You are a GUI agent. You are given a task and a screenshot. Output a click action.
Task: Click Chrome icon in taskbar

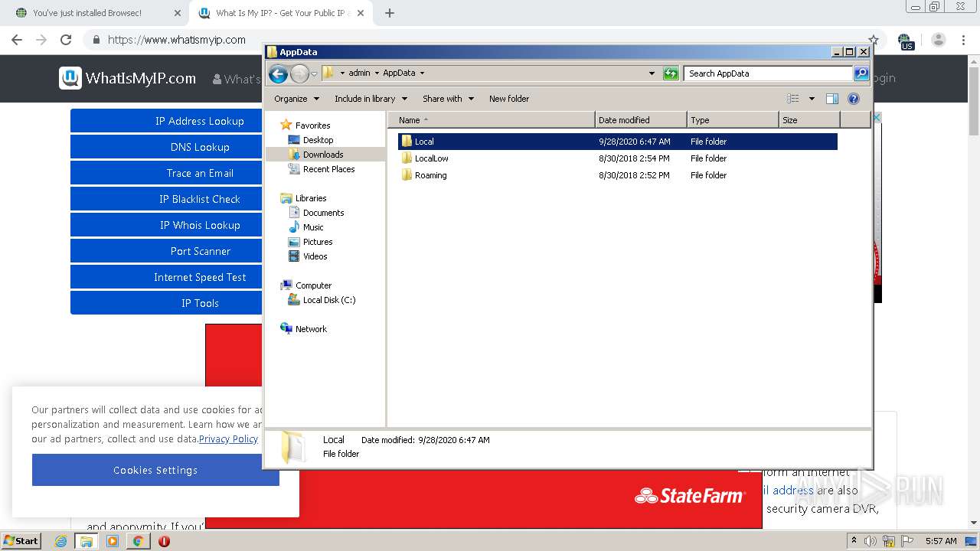point(138,541)
